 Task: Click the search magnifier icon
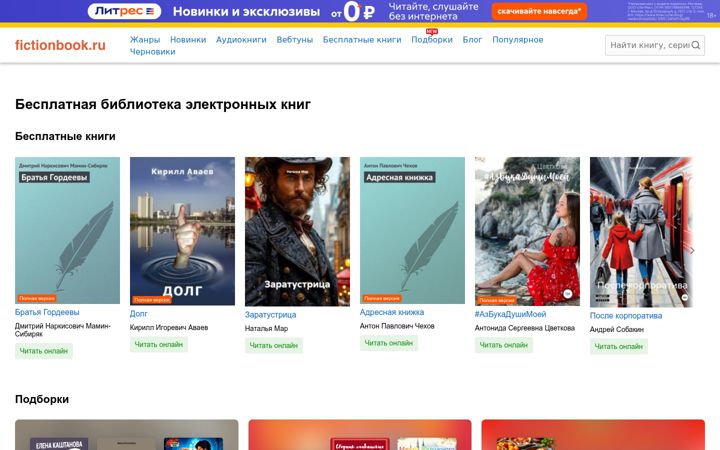click(x=696, y=45)
